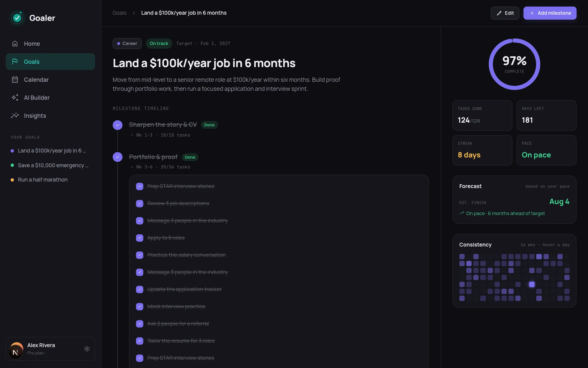The width and height of the screenshot is (588, 368).
Task: Open settings gear next to Alex Rivera
Action: 87,349
